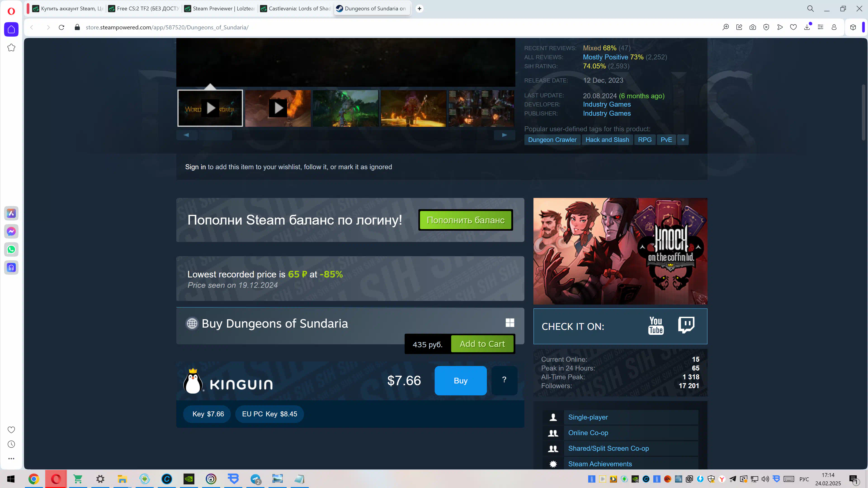Image resolution: width=868 pixels, height=488 pixels.
Task: Open the Hack and Slash tag
Action: point(607,140)
